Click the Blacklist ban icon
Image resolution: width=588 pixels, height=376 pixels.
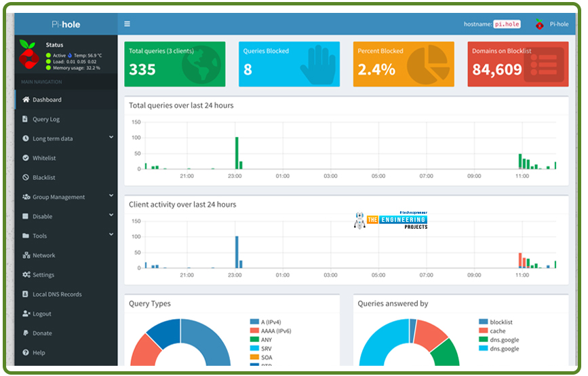pos(26,178)
